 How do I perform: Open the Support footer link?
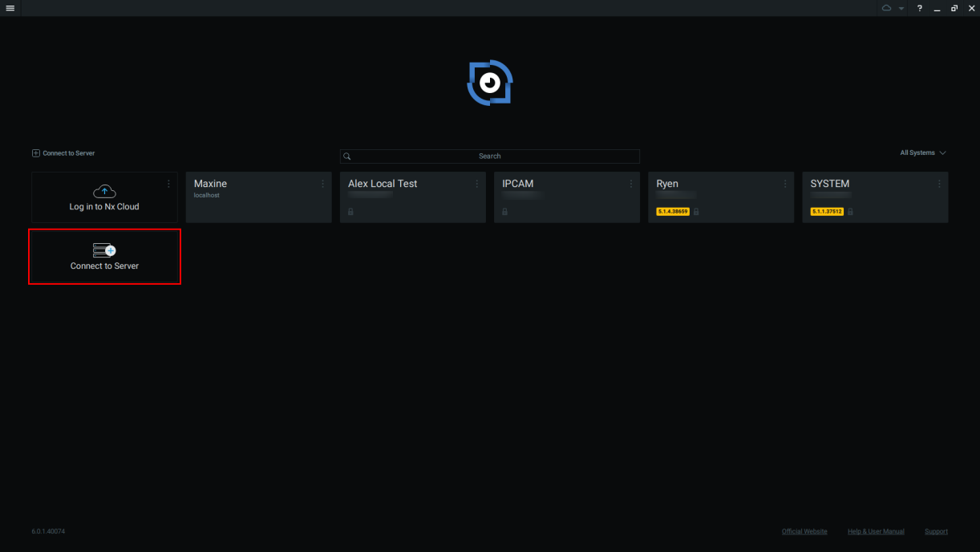point(936,531)
